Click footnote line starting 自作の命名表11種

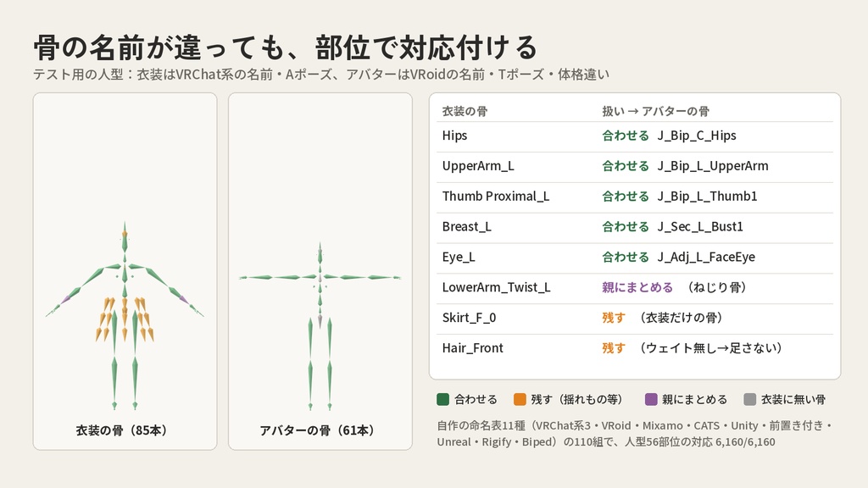click(x=634, y=426)
